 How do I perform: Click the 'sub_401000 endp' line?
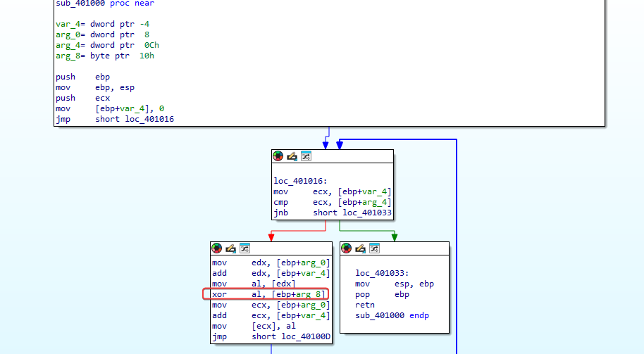[x=392, y=315]
